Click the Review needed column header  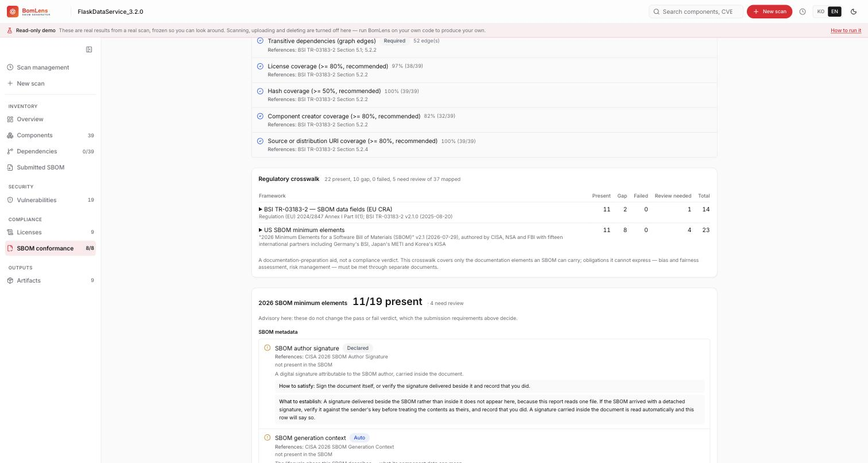pos(673,196)
